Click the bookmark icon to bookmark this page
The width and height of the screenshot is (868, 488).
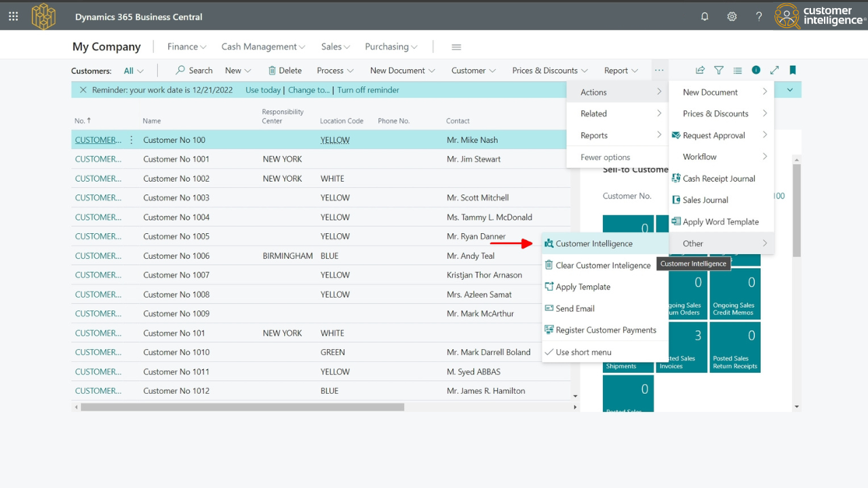click(x=793, y=70)
